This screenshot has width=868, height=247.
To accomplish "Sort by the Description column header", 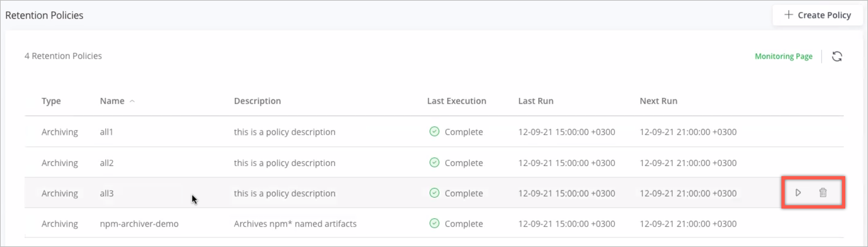I will [257, 101].
